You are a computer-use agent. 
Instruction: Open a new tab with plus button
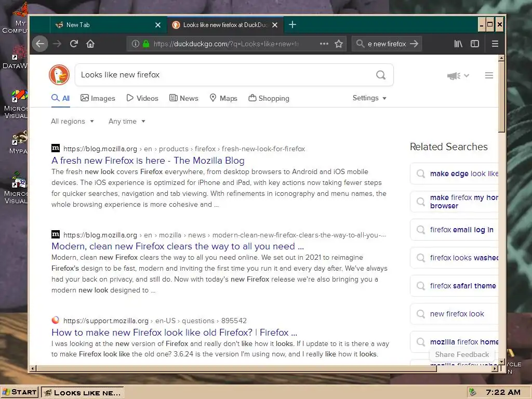pyautogui.click(x=292, y=25)
